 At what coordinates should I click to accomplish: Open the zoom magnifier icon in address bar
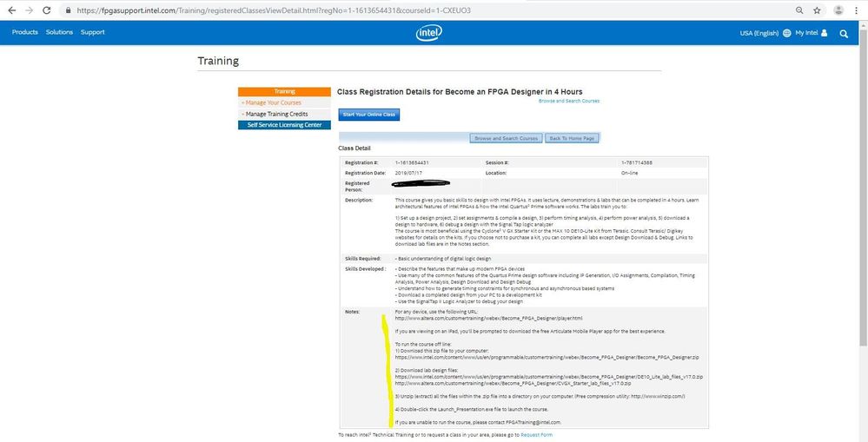click(799, 10)
